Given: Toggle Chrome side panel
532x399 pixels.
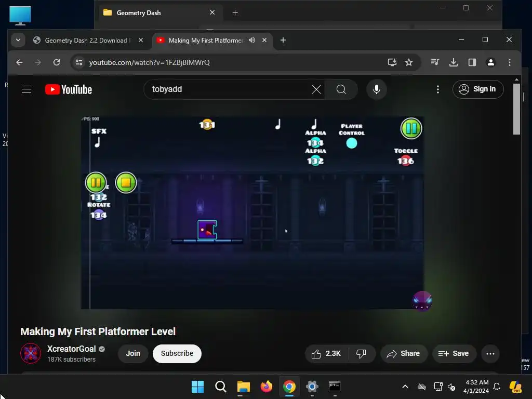Looking at the screenshot, I should coord(472,62).
